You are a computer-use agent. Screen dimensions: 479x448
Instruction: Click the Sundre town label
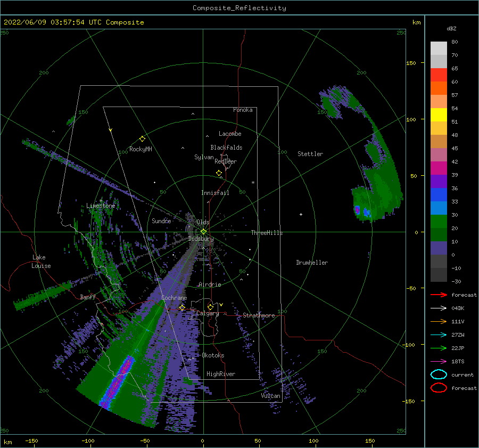[x=161, y=221]
